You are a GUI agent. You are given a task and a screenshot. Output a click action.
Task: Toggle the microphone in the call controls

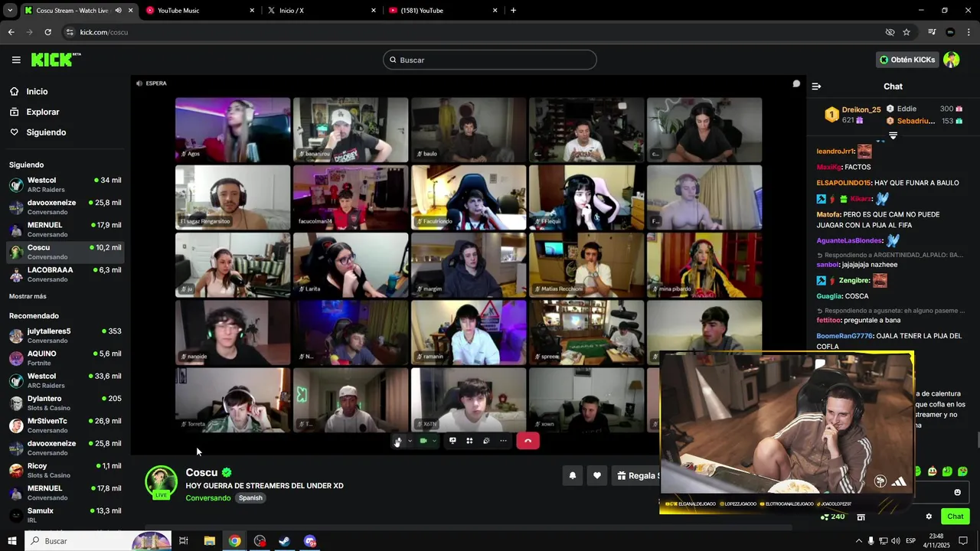point(397,441)
